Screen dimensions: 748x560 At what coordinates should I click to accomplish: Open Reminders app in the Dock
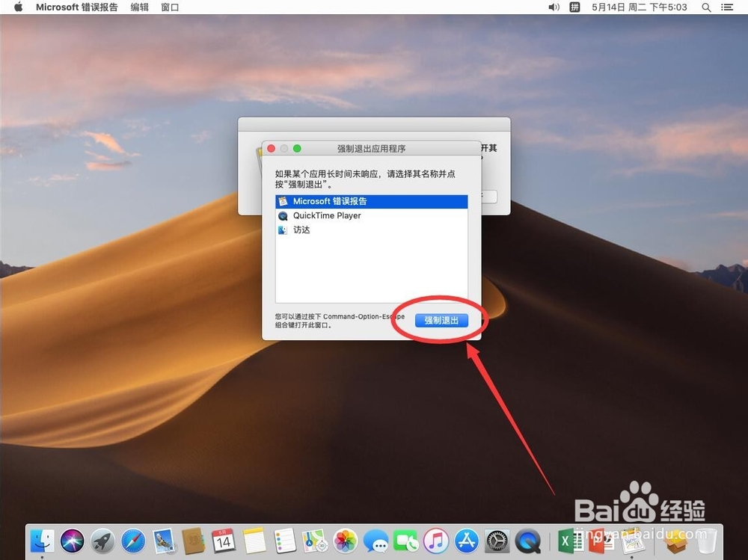pos(285,541)
